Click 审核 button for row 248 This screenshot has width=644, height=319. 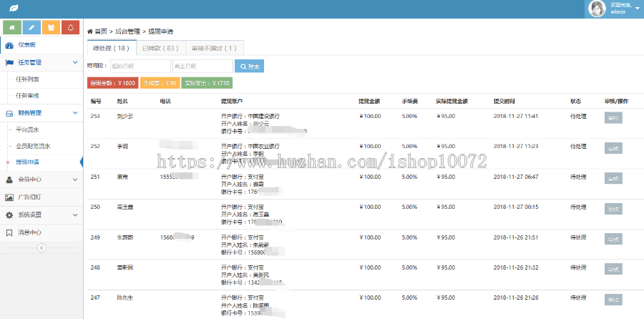(613, 269)
